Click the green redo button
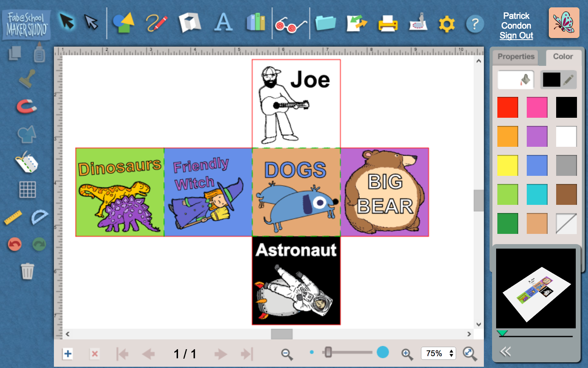This screenshot has height=368, width=588. point(39,245)
